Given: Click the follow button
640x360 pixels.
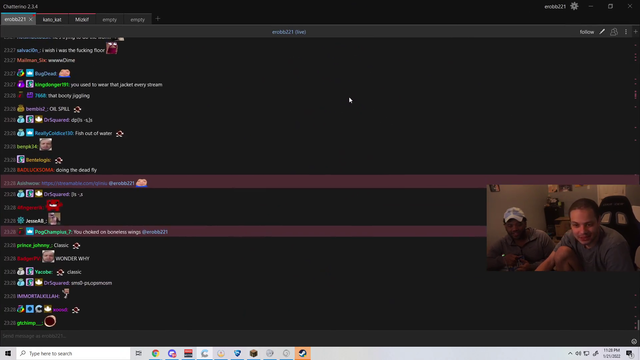Looking at the screenshot, I should pyautogui.click(x=587, y=32).
